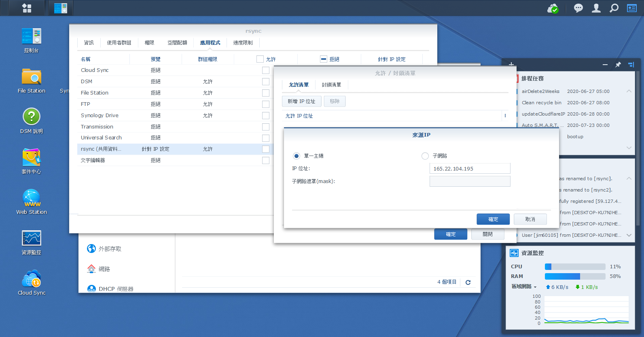
Task: Open the Package Center desktop icon
Action: [x=32, y=158]
